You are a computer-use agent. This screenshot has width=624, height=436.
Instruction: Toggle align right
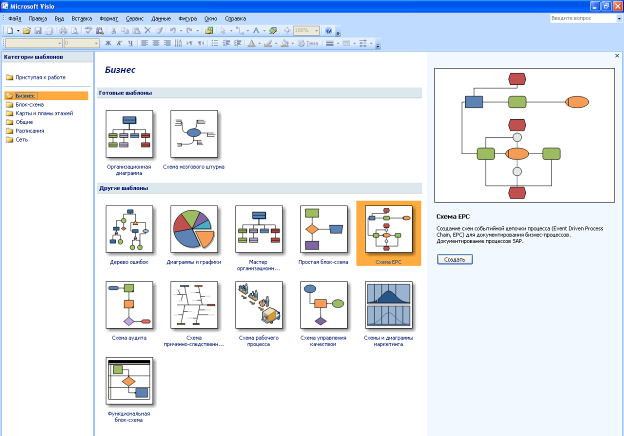point(167,43)
